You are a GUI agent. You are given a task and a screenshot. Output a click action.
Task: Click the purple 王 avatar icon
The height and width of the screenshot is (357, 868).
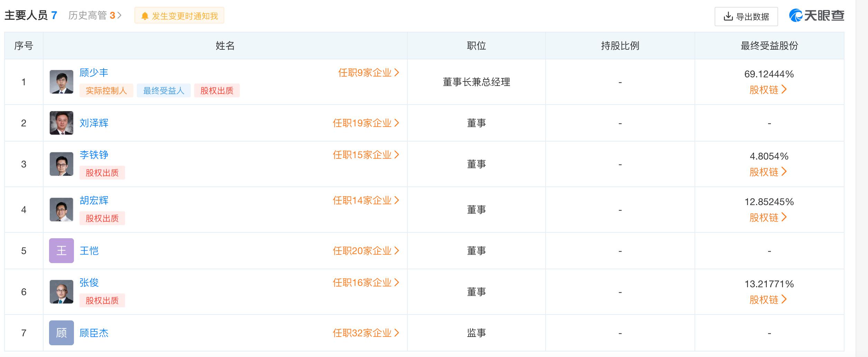(62, 251)
